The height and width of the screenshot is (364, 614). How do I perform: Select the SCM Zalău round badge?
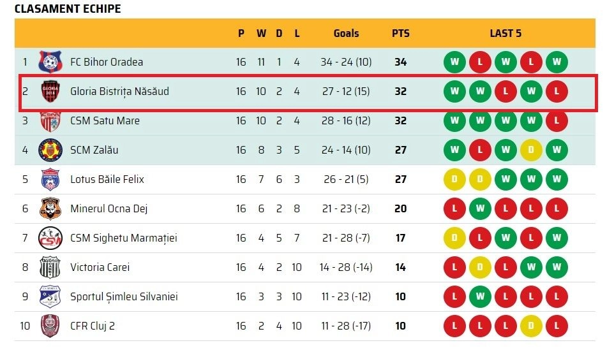(x=50, y=150)
